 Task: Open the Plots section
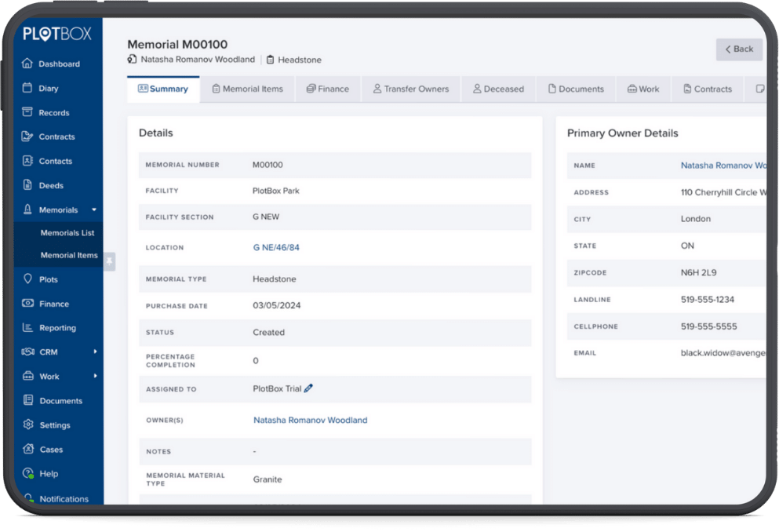(49, 279)
